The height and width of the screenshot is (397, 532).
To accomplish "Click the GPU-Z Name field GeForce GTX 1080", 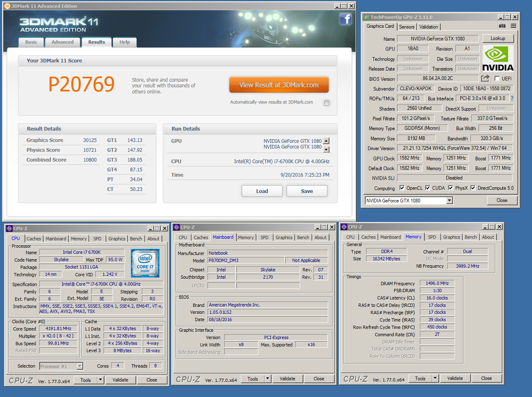I will [438, 39].
